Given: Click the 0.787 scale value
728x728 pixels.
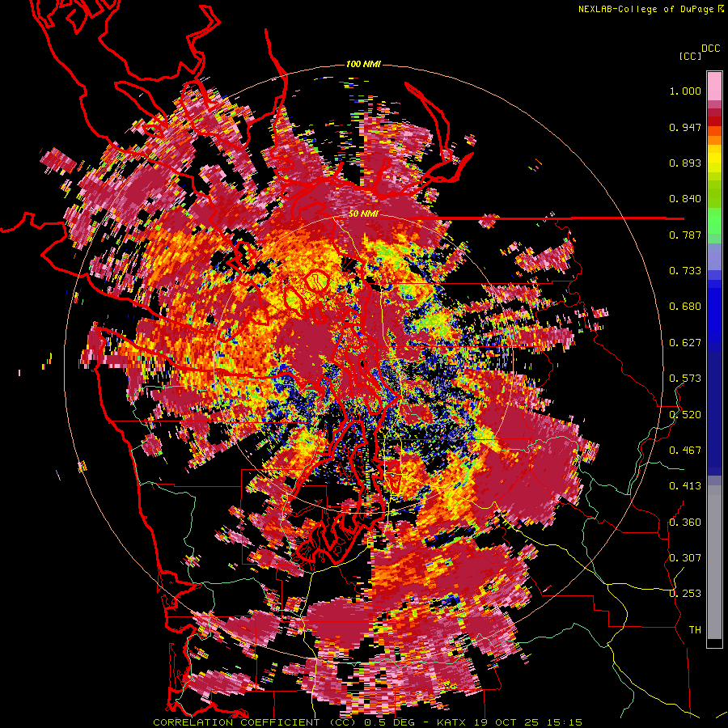Looking at the screenshot, I should click(685, 235).
